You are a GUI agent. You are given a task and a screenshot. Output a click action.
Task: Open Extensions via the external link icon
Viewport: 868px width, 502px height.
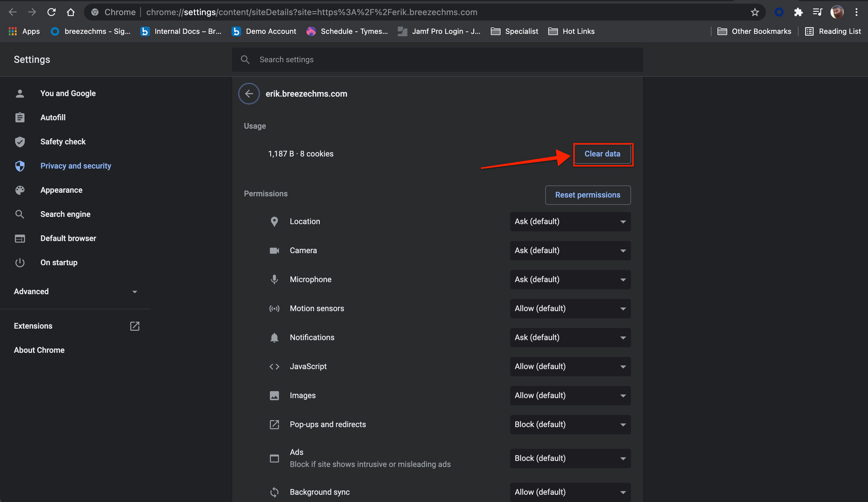tap(135, 326)
